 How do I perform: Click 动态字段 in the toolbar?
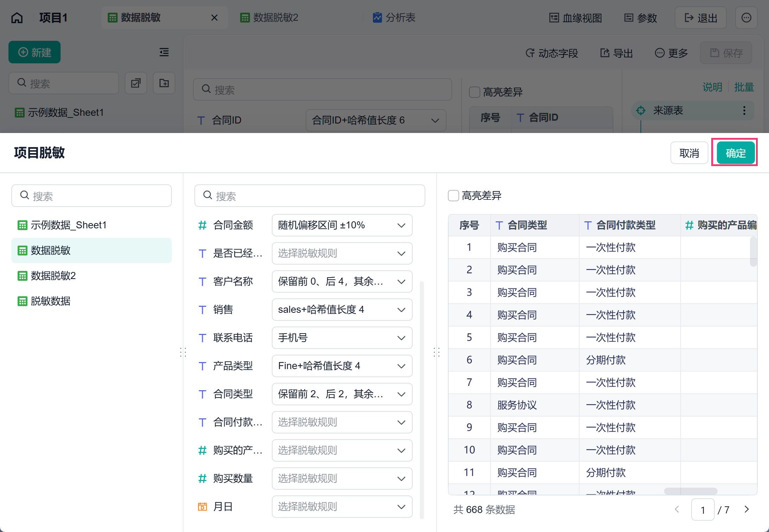pyautogui.click(x=552, y=53)
